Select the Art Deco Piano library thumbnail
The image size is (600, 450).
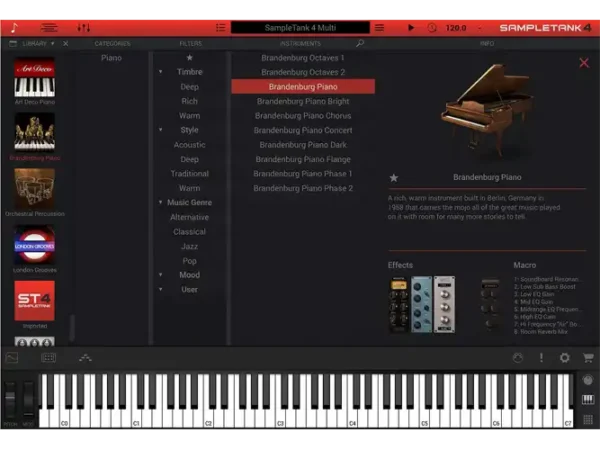[x=34, y=78]
